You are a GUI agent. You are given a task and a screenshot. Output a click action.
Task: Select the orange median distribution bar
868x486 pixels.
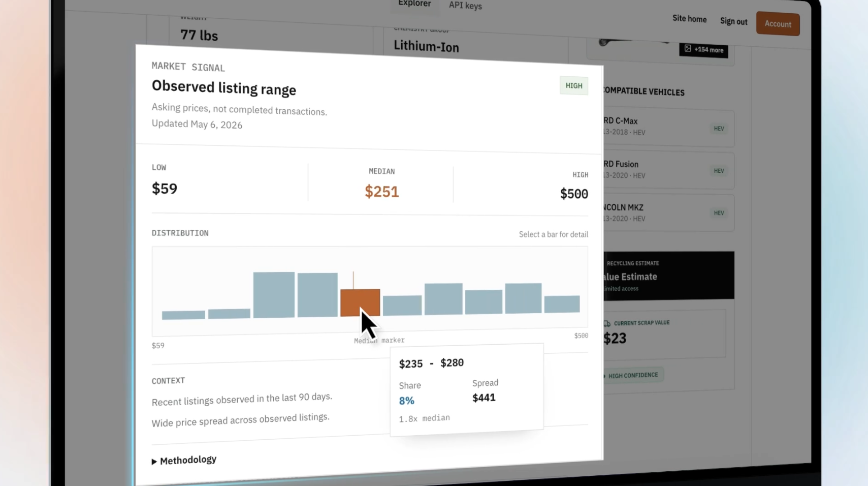tap(360, 302)
